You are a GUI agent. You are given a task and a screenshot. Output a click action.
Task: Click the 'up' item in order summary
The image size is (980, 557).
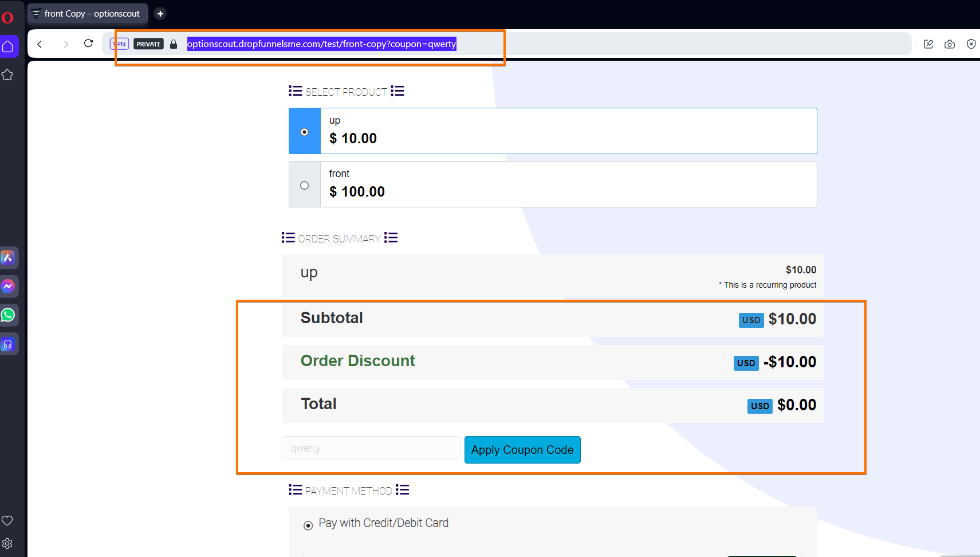(x=309, y=273)
